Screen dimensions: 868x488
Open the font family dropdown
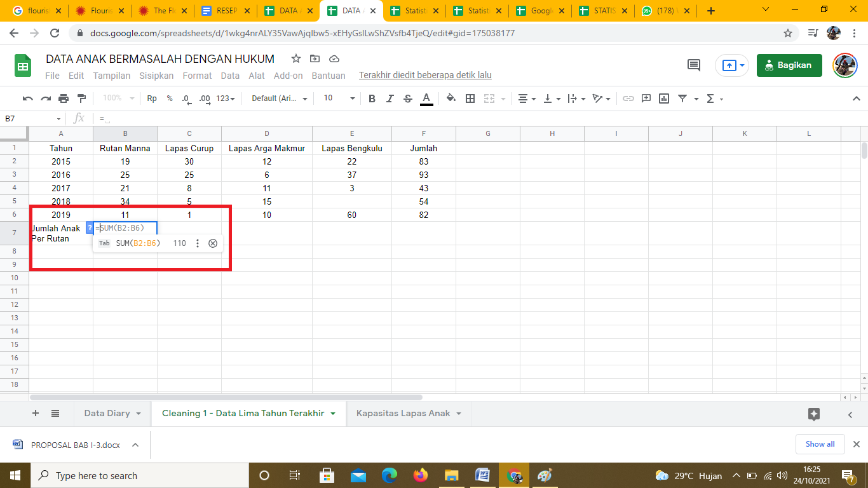coord(280,98)
